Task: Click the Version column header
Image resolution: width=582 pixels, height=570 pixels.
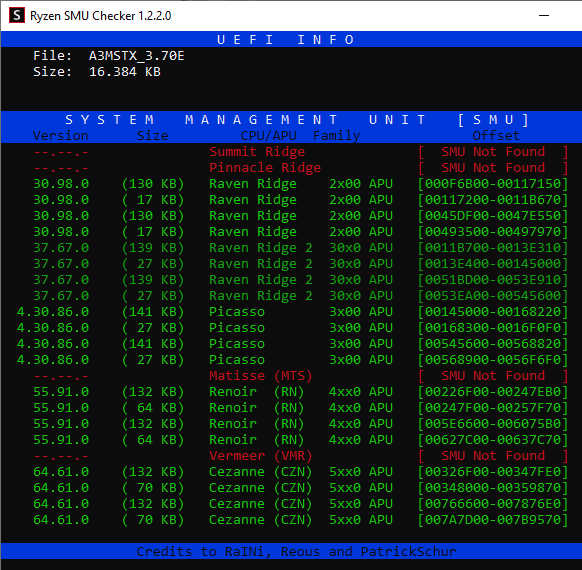Action: [61, 136]
